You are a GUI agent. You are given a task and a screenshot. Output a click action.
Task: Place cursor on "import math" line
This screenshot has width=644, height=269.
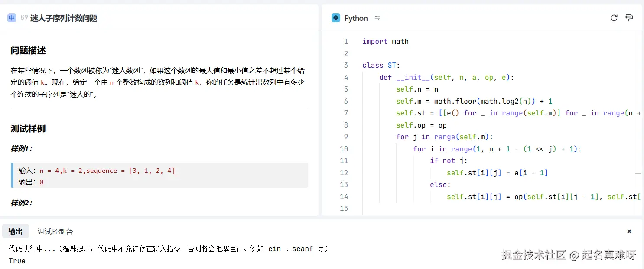click(x=385, y=42)
